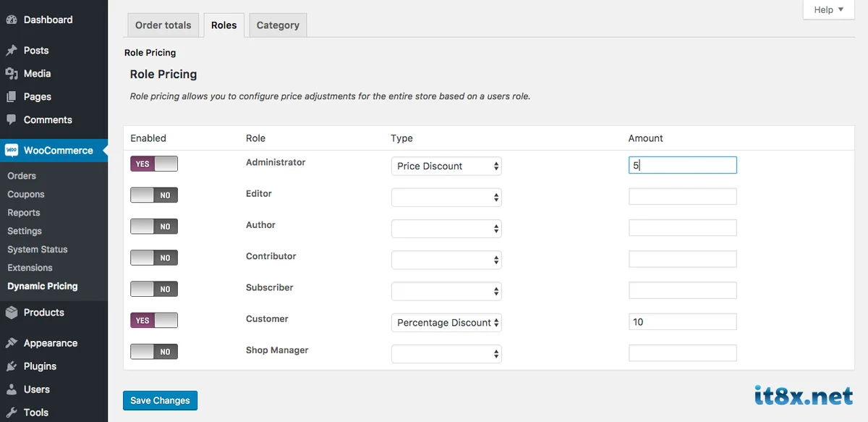Click the Media menu label

[x=38, y=74]
